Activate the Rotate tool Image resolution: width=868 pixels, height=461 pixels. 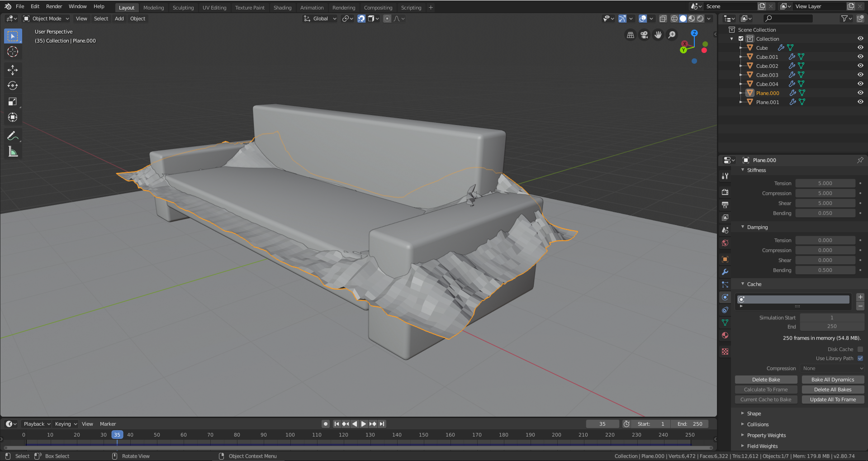click(13, 86)
